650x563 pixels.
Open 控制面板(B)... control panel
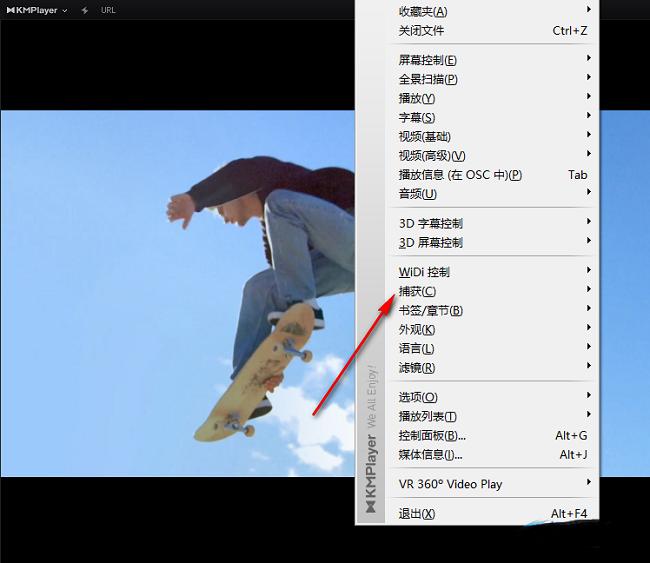click(432, 435)
